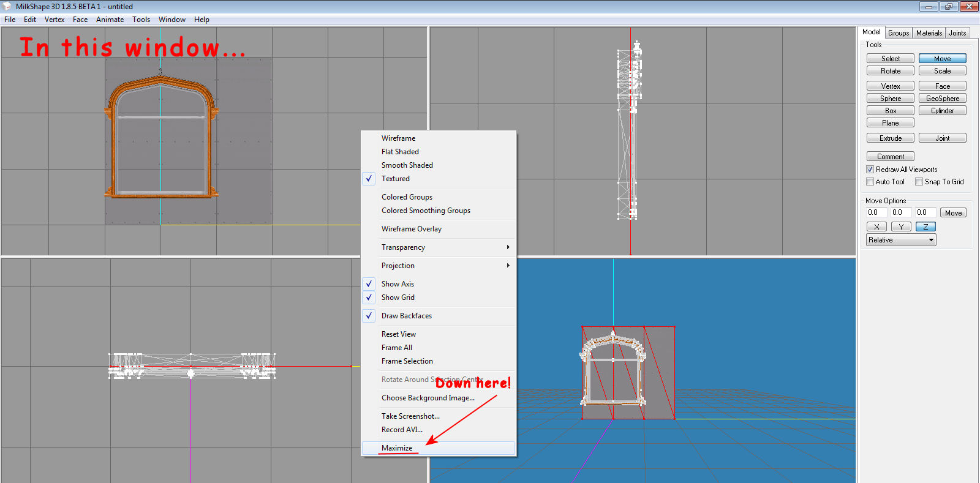Image resolution: width=980 pixels, height=483 pixels.
Task: Create a Cylinder primitive
Action: coord(943,111)
